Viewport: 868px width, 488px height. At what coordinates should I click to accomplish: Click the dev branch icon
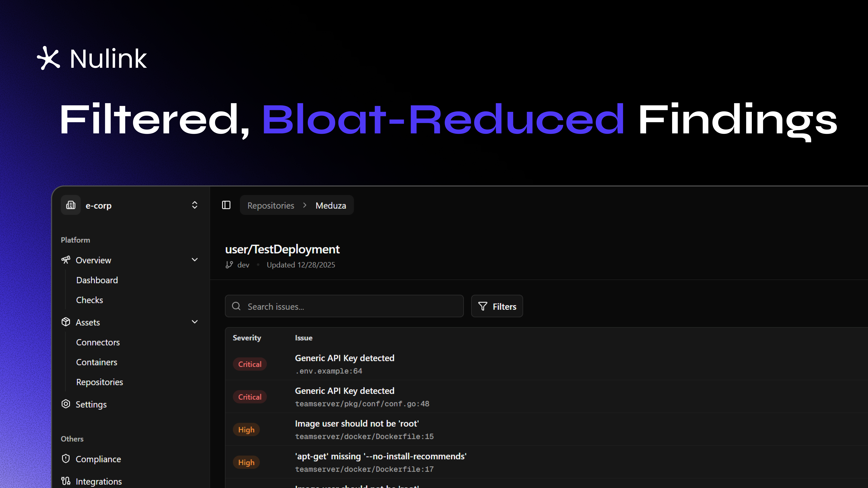tap(229, 265)
